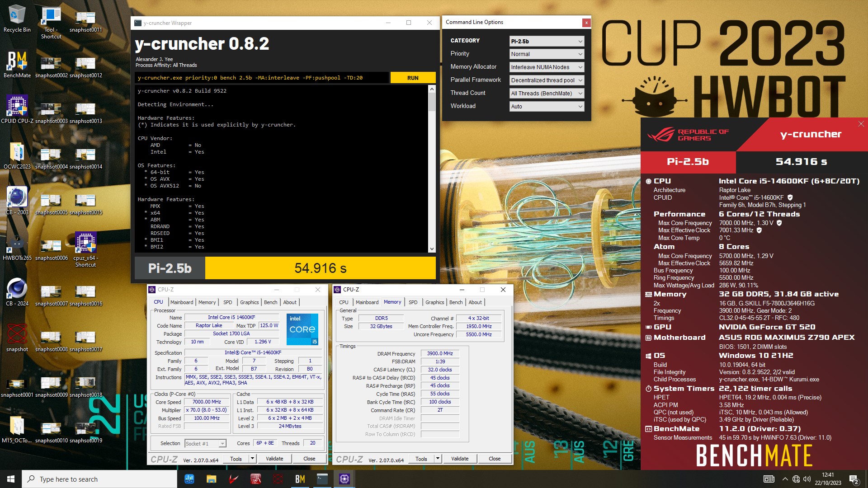Image resolution: width=868 pixels, height=488 pixels.
Task: Click the DRAM Frequency 3900.0 MHz value
Action: 440,353
